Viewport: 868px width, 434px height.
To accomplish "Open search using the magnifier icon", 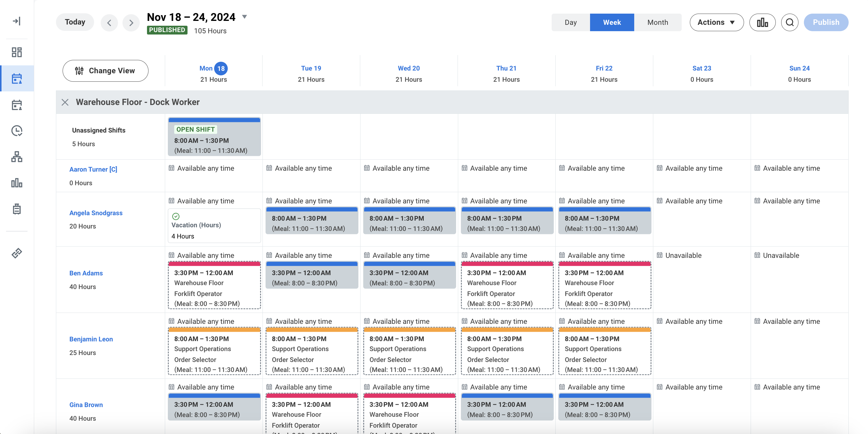I will pyautogui.click(x=789, y=22).
